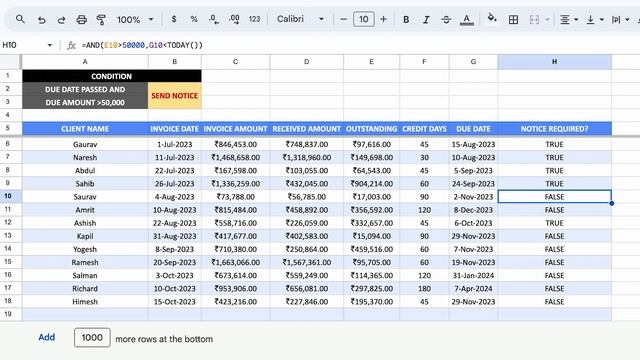This screenshot has width=640, height=360.
Task: Click the CONDITION header cell
Action: [111, 76]
